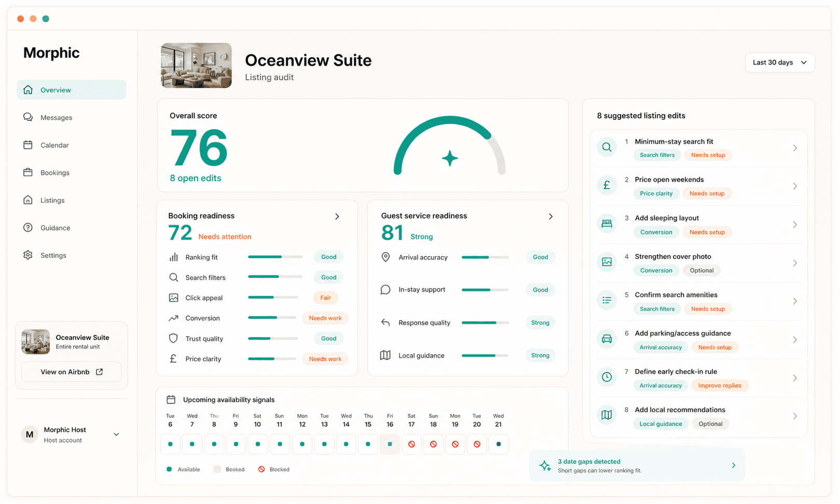Click the overall score gauge arc
The width and height of the screenshot is (840, 504).
449,145
